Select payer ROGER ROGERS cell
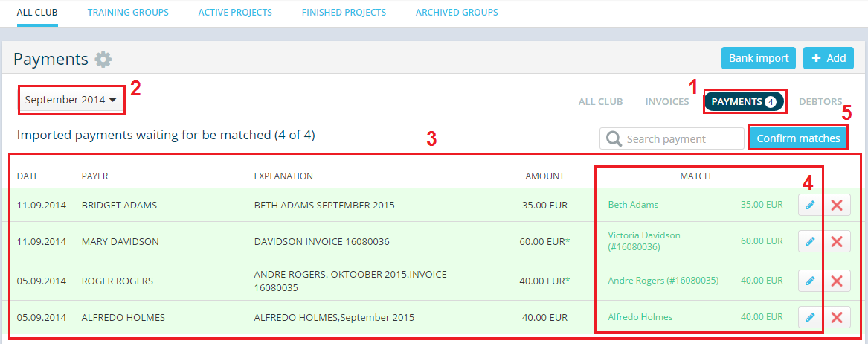 point(118,281)
